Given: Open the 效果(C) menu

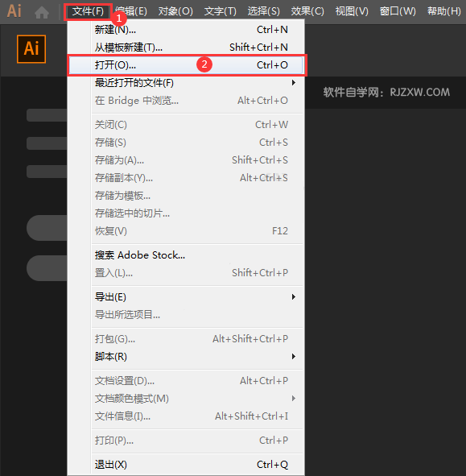Looking at the screenshot, I should pos(307,11).
